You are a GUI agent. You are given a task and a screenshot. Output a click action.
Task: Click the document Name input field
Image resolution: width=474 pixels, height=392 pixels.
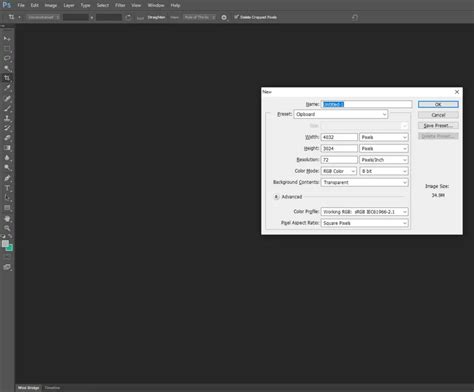pos(366,105)
